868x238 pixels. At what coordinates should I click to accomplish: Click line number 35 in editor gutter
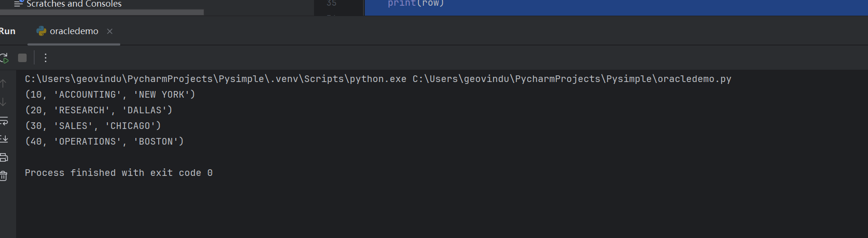[332, 3]
